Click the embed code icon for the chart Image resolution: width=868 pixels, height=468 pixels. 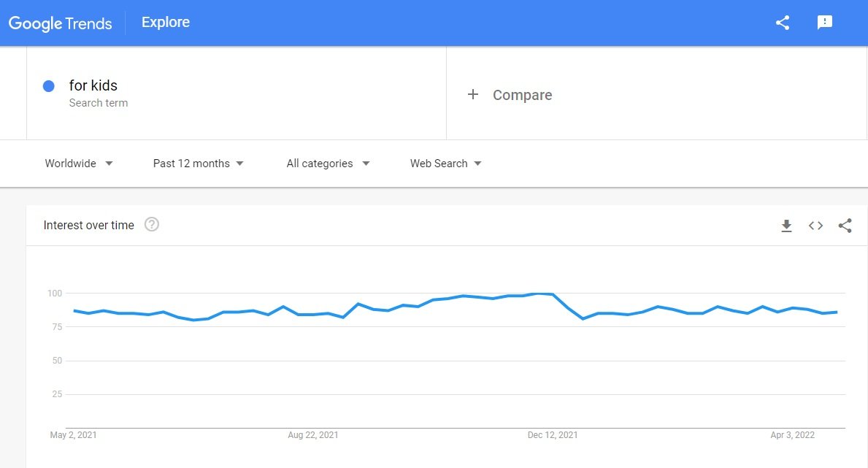815,226
